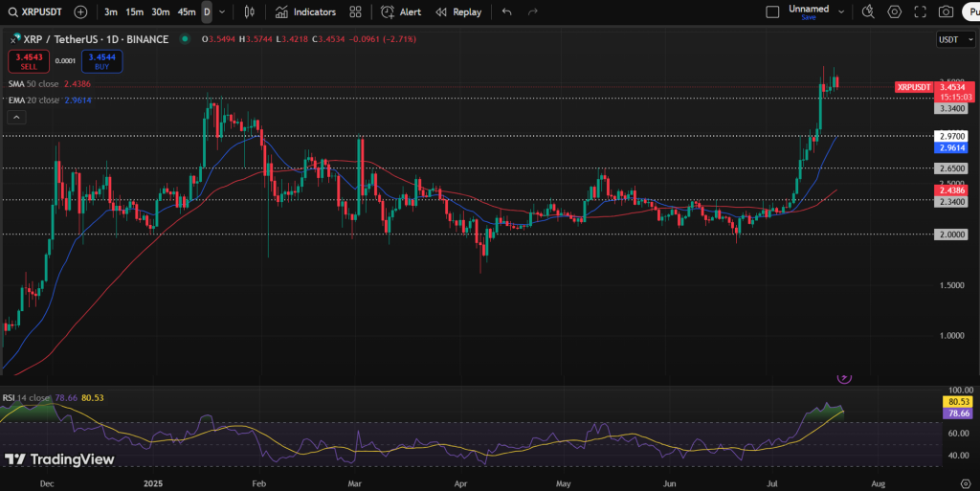Open the indicator templates grid icon
The image size is (980, 491).
(356, 11)
